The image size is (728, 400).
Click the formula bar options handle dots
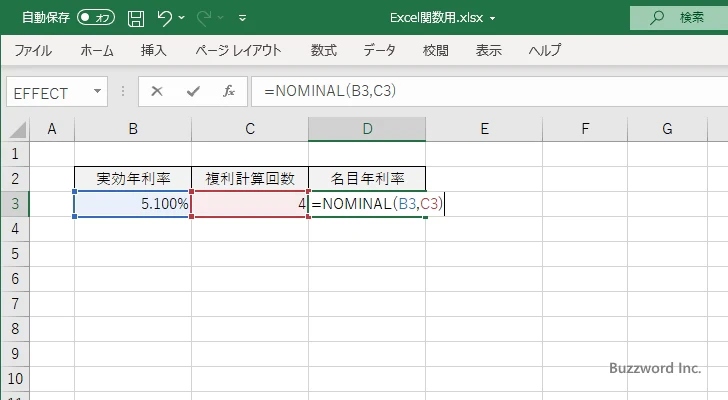click(x=123, y=91)
